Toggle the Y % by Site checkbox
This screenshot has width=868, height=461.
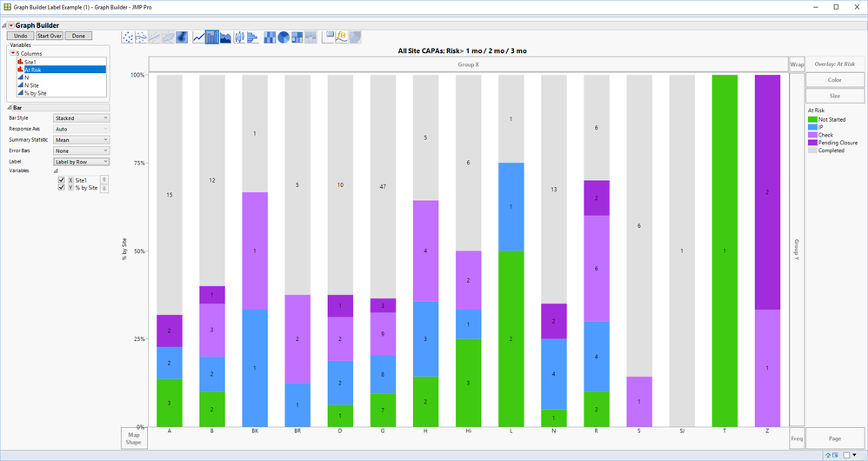62,188
